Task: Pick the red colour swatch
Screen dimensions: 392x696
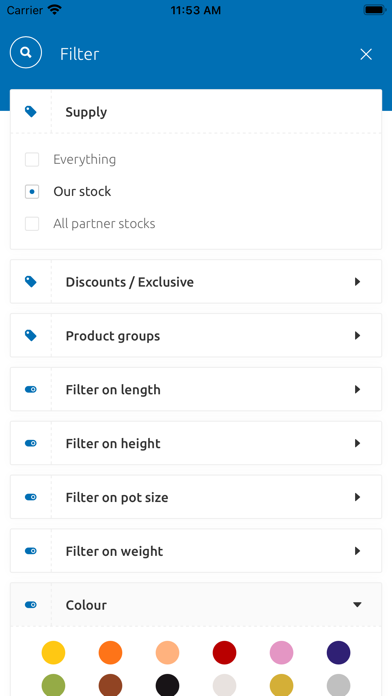Action: click(224, 652)
